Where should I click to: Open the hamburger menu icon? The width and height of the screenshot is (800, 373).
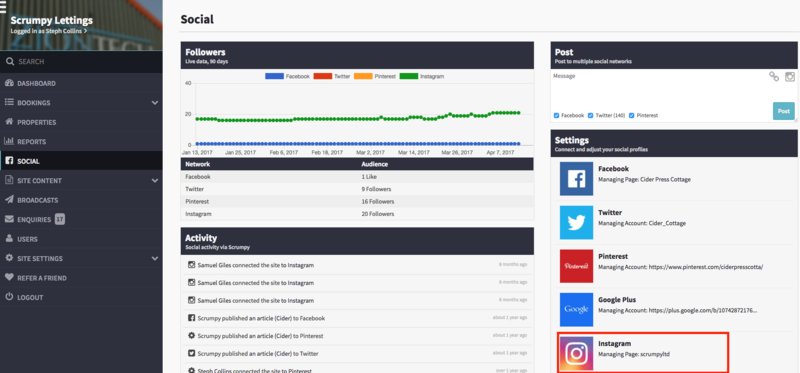point(3,7)
